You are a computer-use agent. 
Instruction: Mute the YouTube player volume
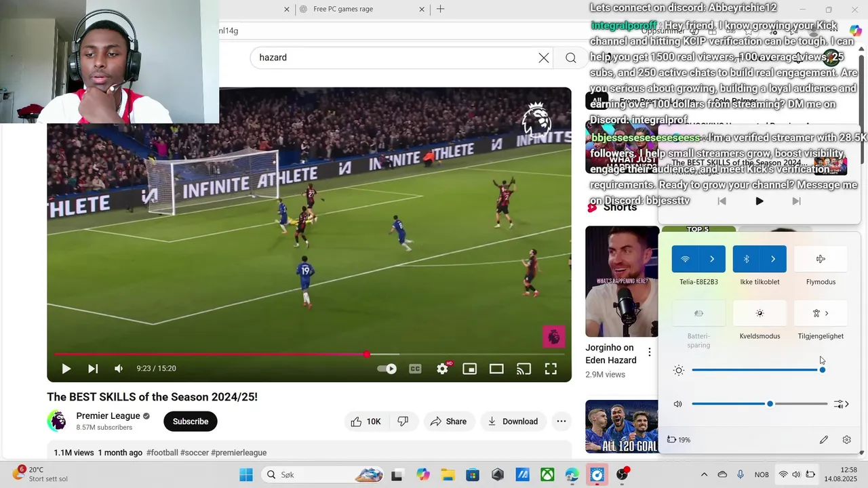[119, 369]
